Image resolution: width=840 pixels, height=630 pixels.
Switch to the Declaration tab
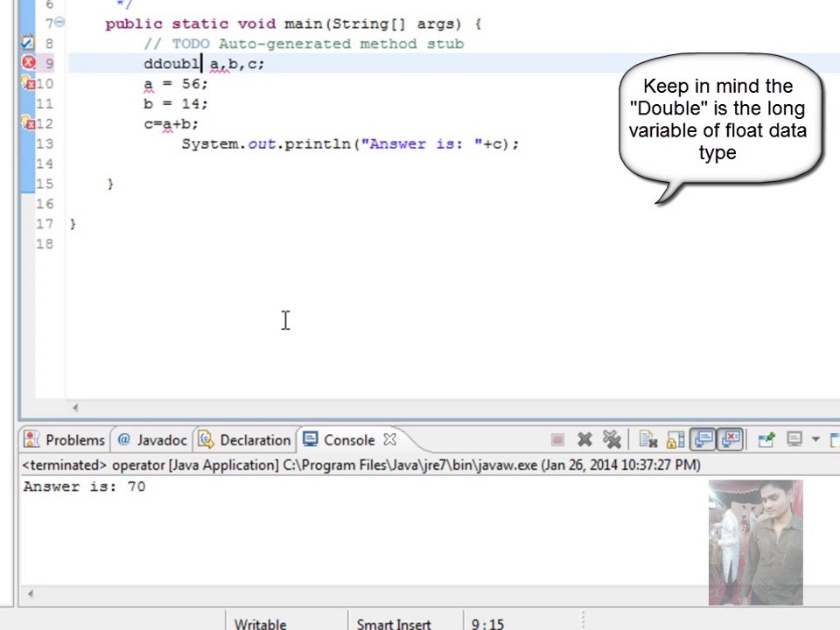(x=245, y=440)
